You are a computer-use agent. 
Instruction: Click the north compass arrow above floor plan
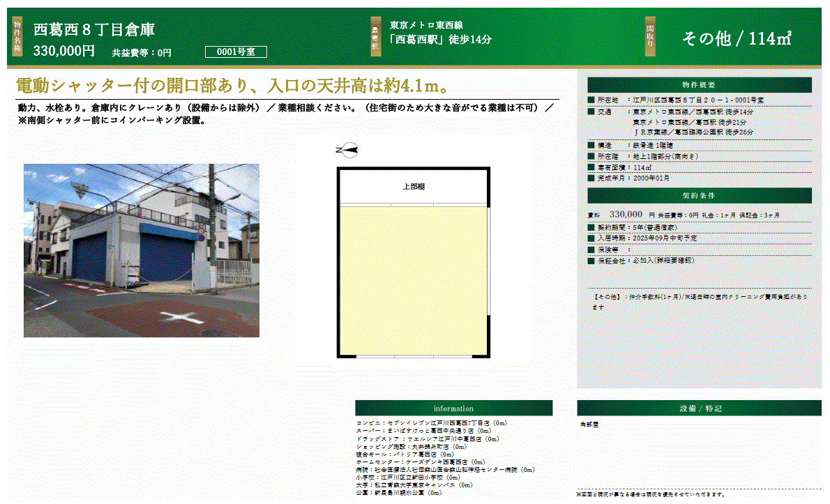[x=347, y=149]
